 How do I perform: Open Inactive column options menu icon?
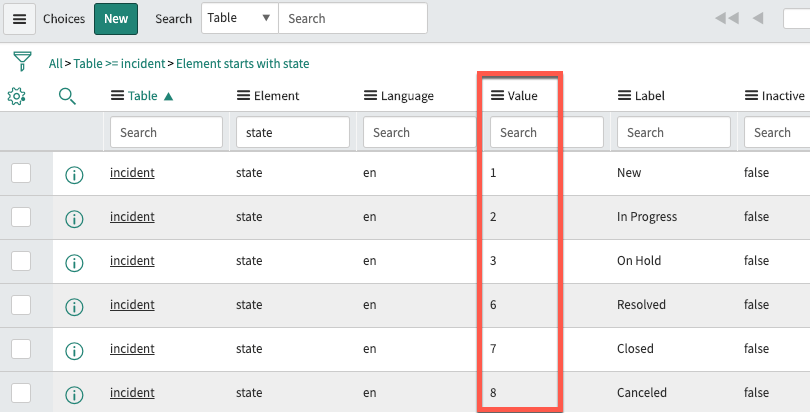[x=751, y=96]
